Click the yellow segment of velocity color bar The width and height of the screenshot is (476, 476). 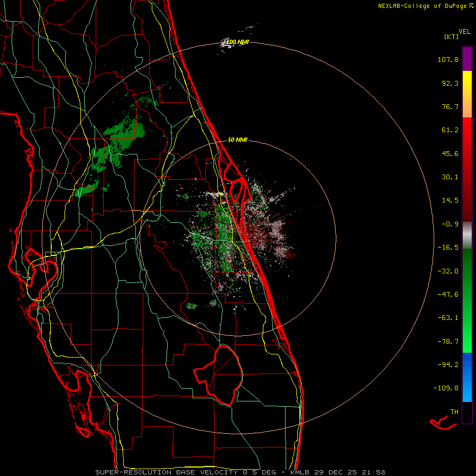click(x=467, y=94)
